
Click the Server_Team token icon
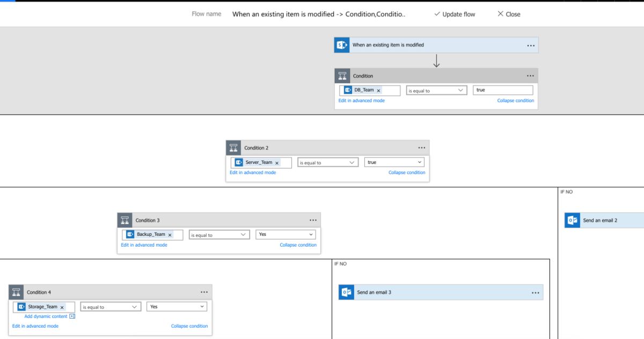[x=239, y=162]
